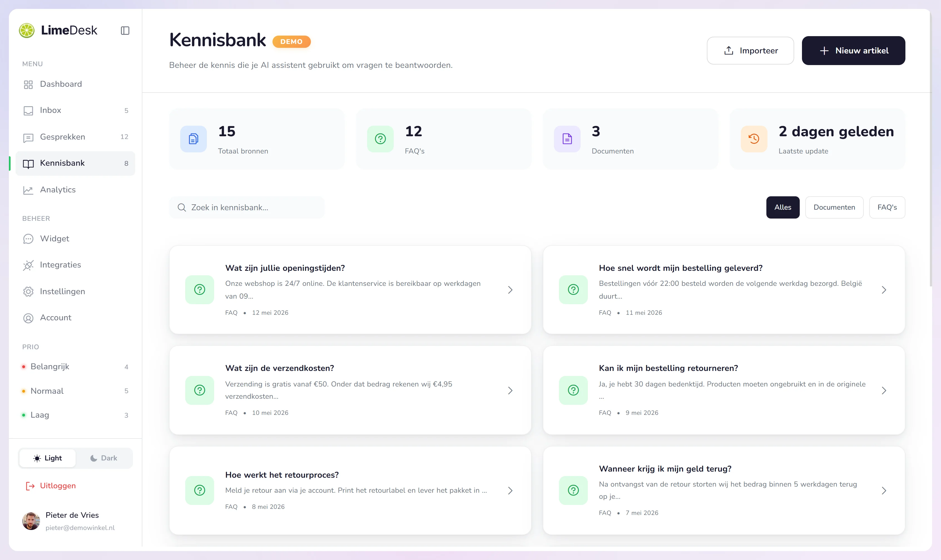The height and width of the screenshot is (560, 941).
Task: Select the Alles filter tab
Action: pyautogui.click(x=782, y=207)
